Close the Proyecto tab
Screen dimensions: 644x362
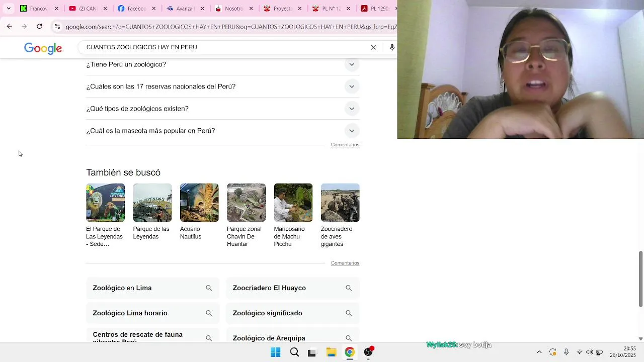[300, 9]
